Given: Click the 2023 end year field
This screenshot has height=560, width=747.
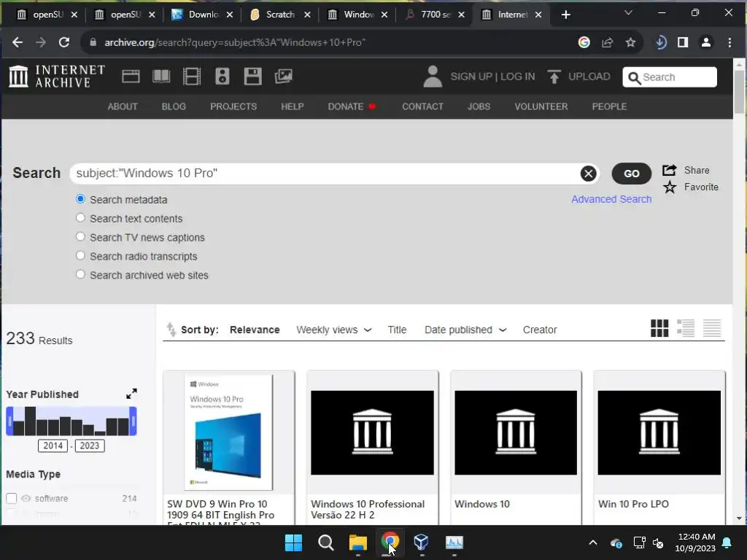Looking at the screenshot, I should point(90,446).
